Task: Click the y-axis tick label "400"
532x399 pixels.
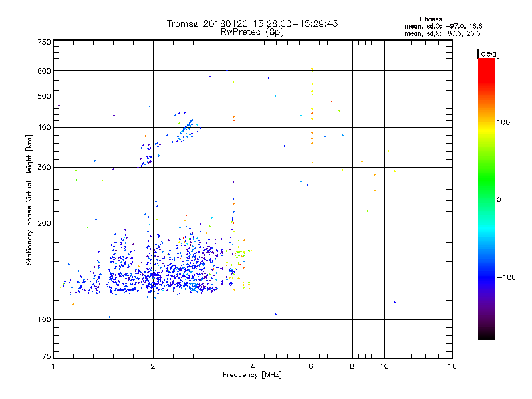Action: point(44,127)
